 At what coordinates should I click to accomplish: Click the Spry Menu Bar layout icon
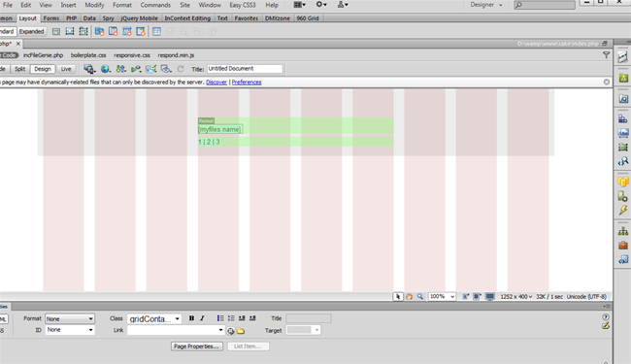(x=99, y=31)
